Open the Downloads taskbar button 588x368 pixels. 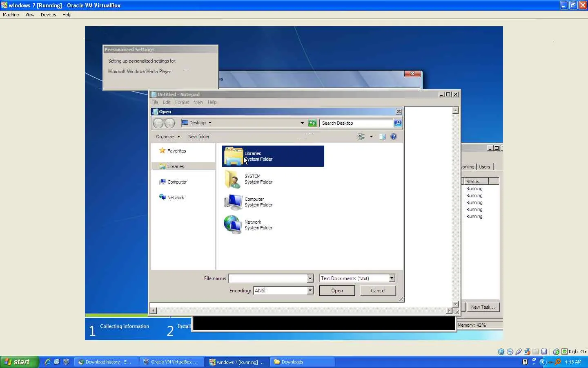point(302,362)
